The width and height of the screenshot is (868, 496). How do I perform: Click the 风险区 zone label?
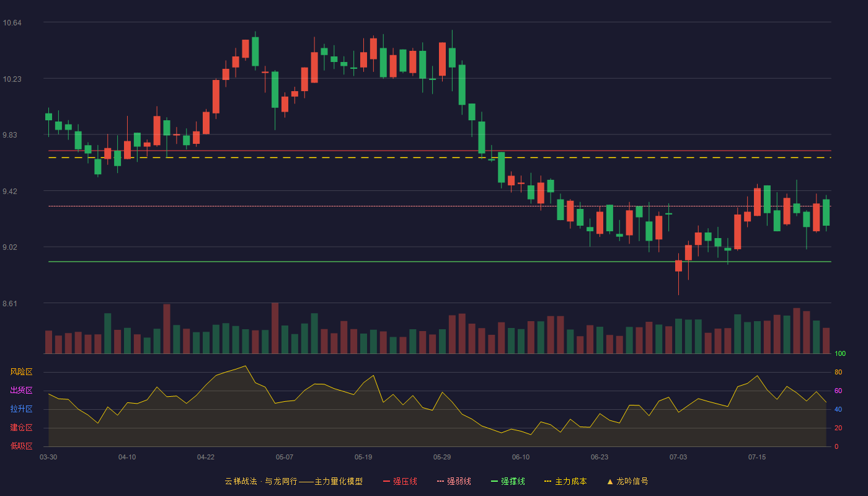pos(21,372)
